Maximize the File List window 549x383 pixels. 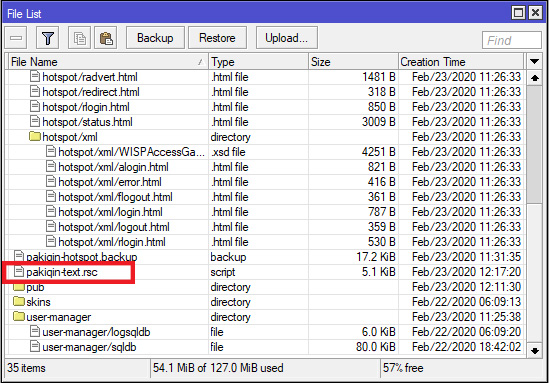518,13
